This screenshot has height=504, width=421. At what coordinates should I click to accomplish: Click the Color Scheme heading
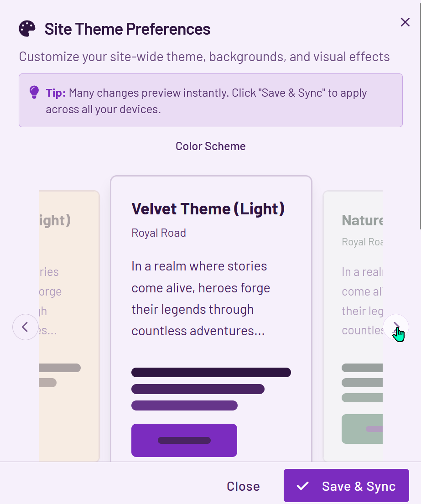(x=211, y=146)
